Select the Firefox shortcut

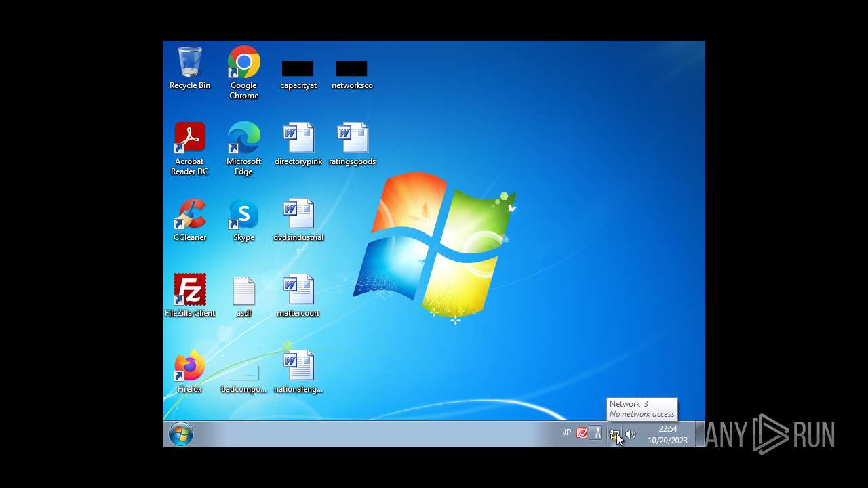(190, 372)
